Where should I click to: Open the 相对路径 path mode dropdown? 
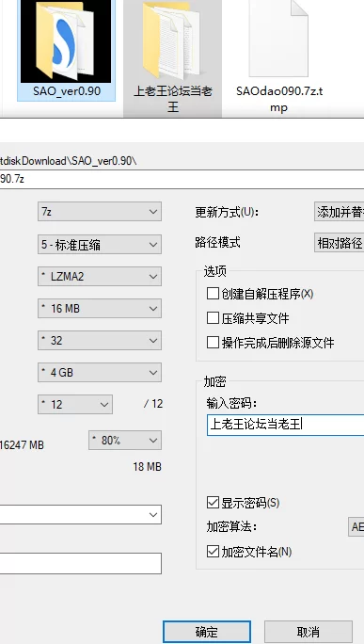tap(339, 243)
